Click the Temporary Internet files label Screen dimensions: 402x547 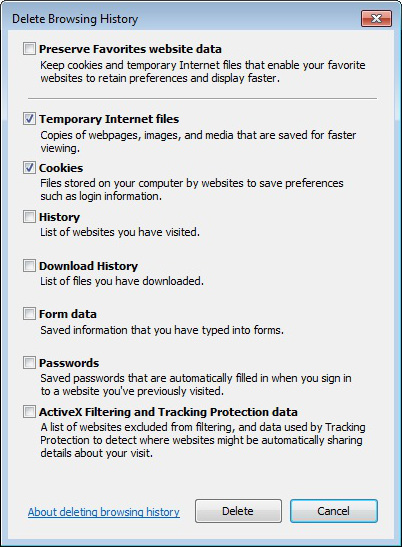click(109, 119)
